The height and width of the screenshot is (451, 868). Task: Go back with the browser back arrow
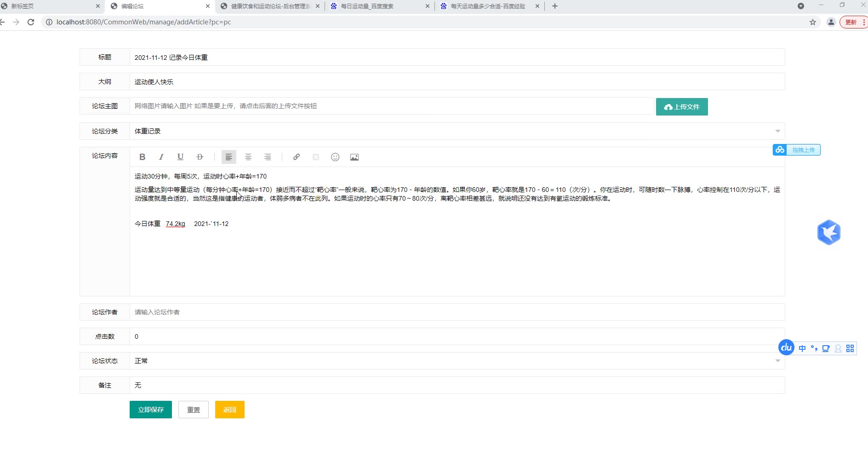(x=2, y=22)
